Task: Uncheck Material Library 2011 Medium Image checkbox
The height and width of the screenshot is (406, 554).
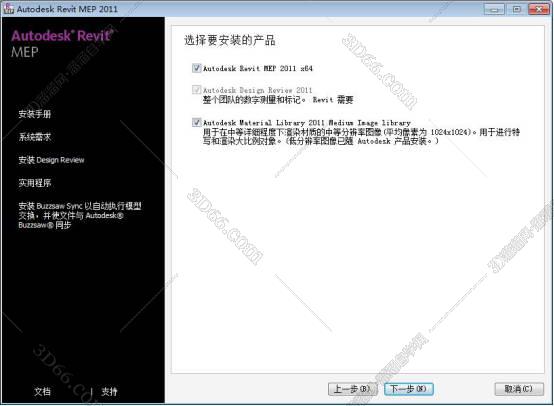Action: [x=196, y=122]
